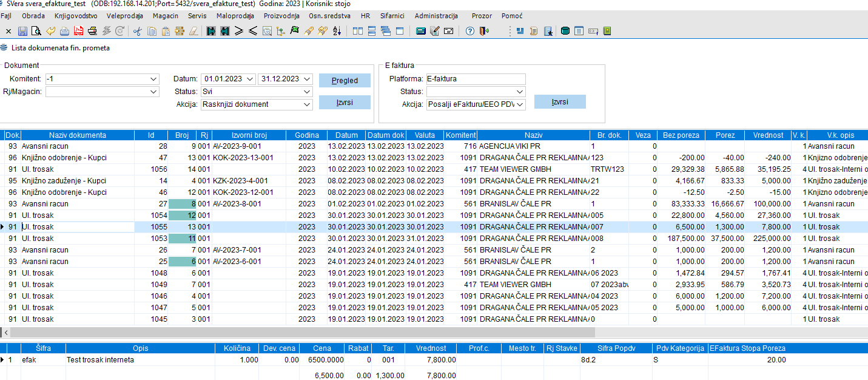The height and width of the screenshot is (380, 868).
Task: Click the Izvrsi button in E faktura panel
Action: click(x=559, y=101)
